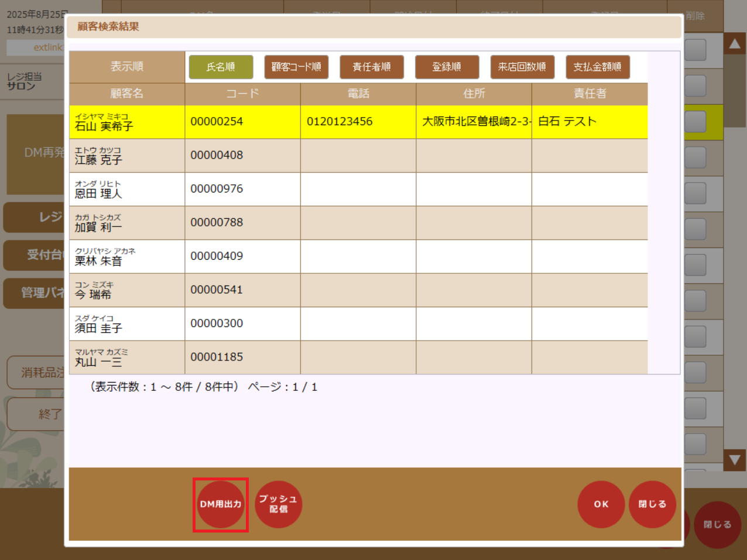The image size is (747, 560).
Task: Select the プッシュ配信 function
Action: (x=278, y=504)
